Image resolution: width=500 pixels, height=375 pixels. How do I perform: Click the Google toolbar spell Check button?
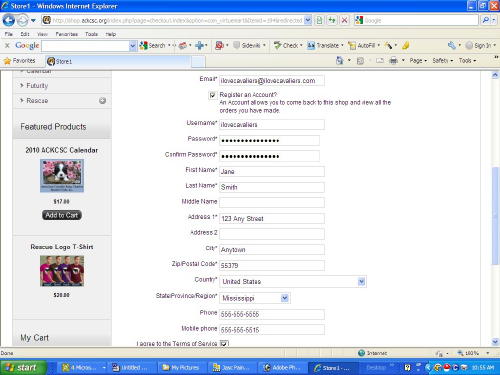[x=286, y=45]
